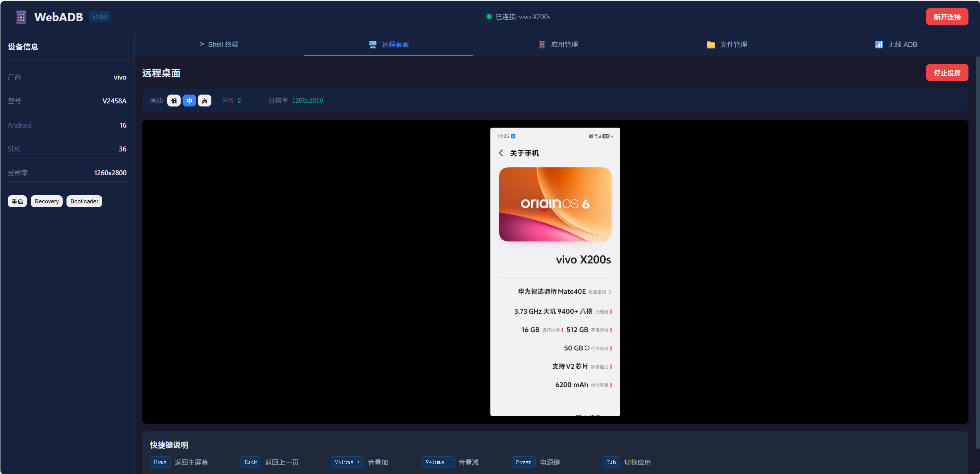Tap the OriginOS 6 banner image
Image resolution: width=980 pixels, height=474 pixels.
555,204
